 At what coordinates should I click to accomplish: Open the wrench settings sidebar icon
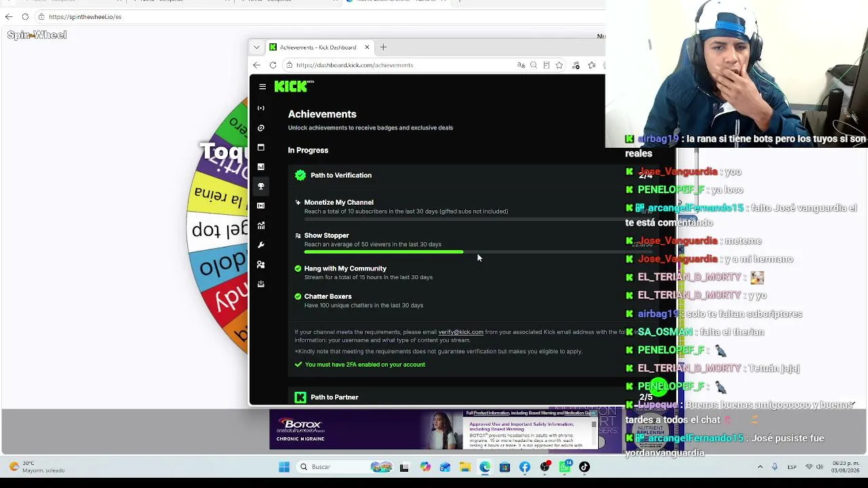point(261,245)
